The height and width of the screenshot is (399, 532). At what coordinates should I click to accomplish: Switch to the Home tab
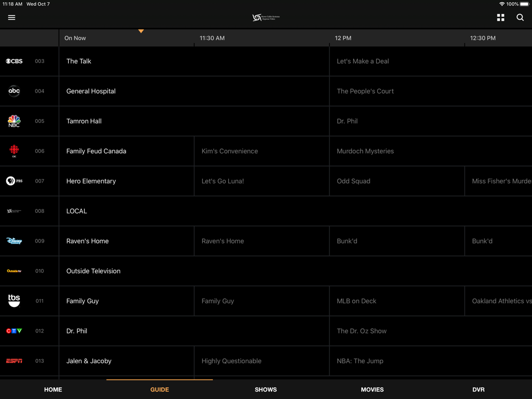(53, 389)
